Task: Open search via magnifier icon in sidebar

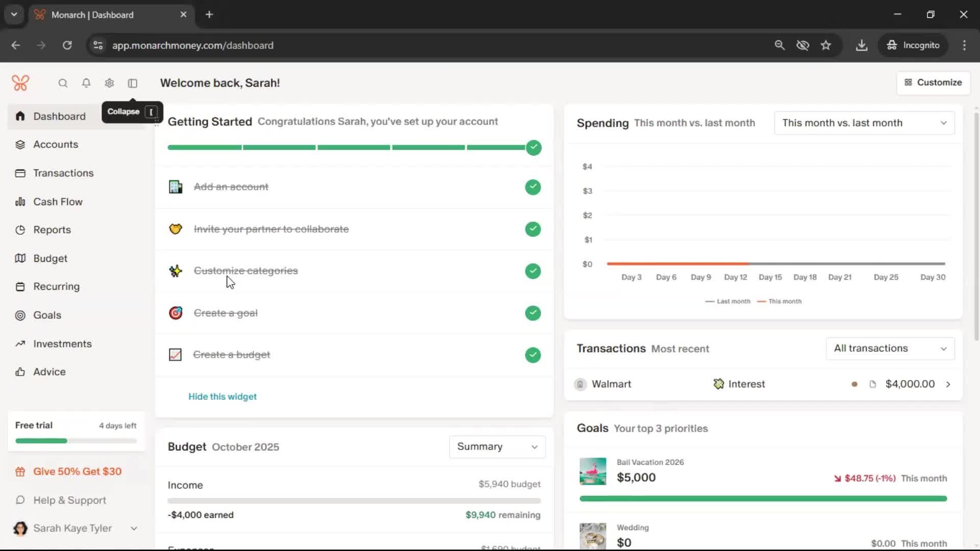Action: [63, 83]
